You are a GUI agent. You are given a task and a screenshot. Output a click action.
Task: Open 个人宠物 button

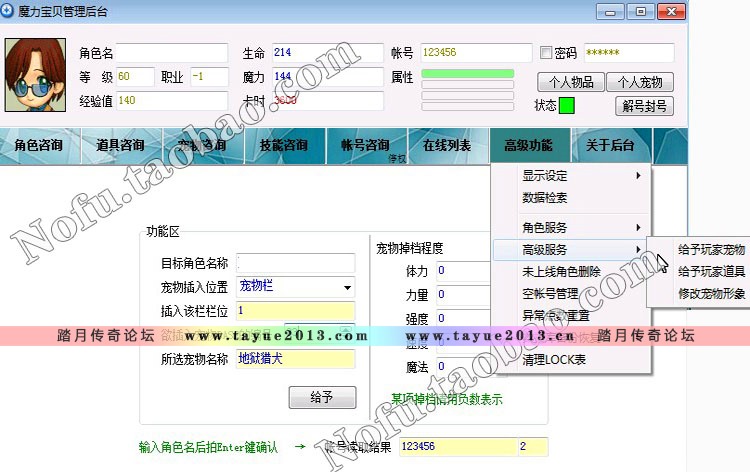640,82
